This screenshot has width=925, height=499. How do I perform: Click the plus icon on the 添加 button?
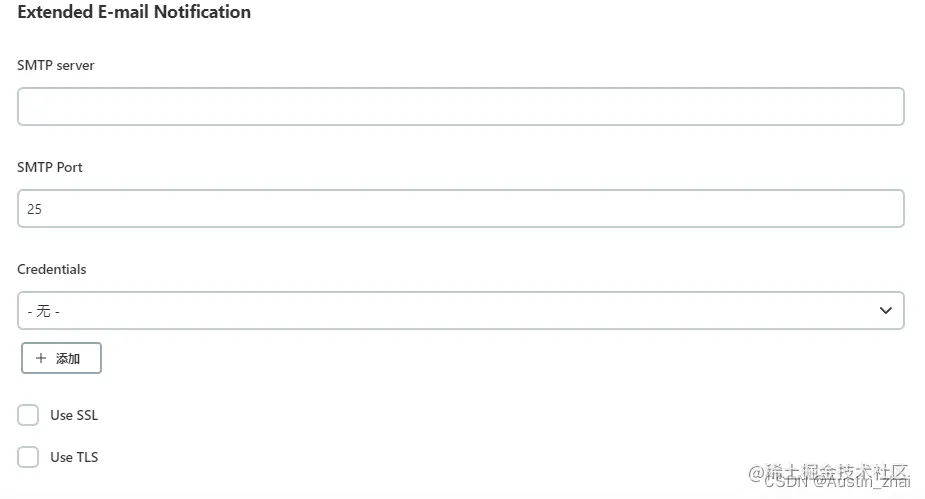point(41,358)
